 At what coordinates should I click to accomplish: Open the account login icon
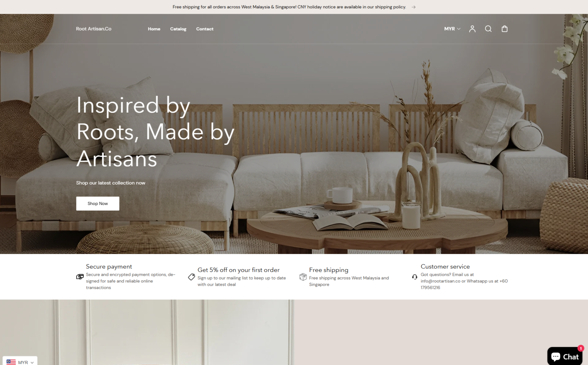(x=472, y=29)
